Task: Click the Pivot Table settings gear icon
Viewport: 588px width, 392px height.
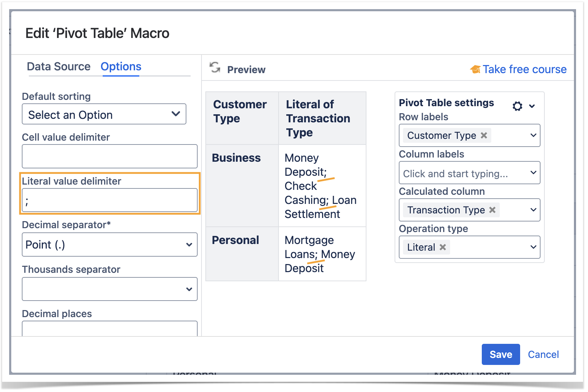Action: tap(517, 106)
